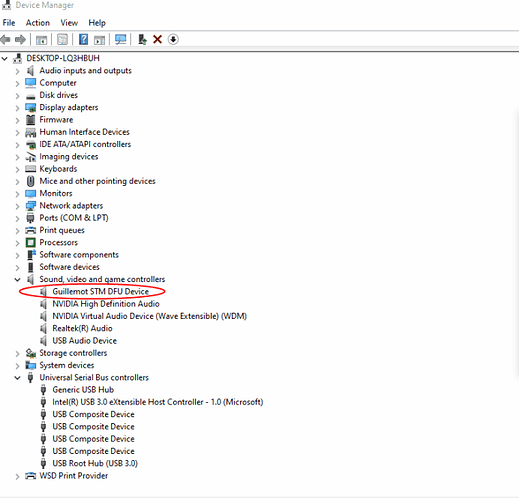Click the Disable device down-arrow icon
Screen dimensions: 519x499
[x=173, y=39]
